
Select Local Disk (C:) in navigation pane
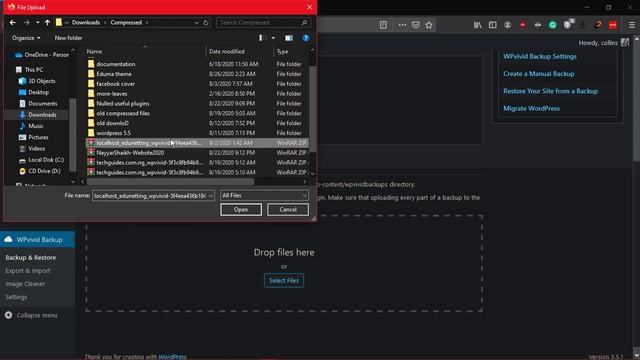point(41,160)
